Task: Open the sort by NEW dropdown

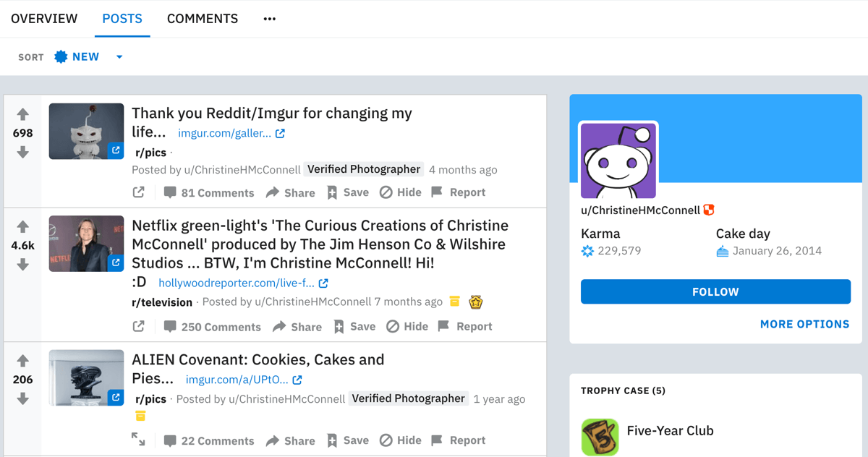Action: [x=88, y=57]
